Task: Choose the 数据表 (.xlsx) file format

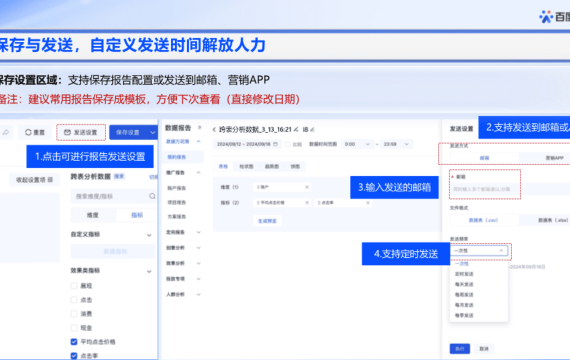Action: 545,220
